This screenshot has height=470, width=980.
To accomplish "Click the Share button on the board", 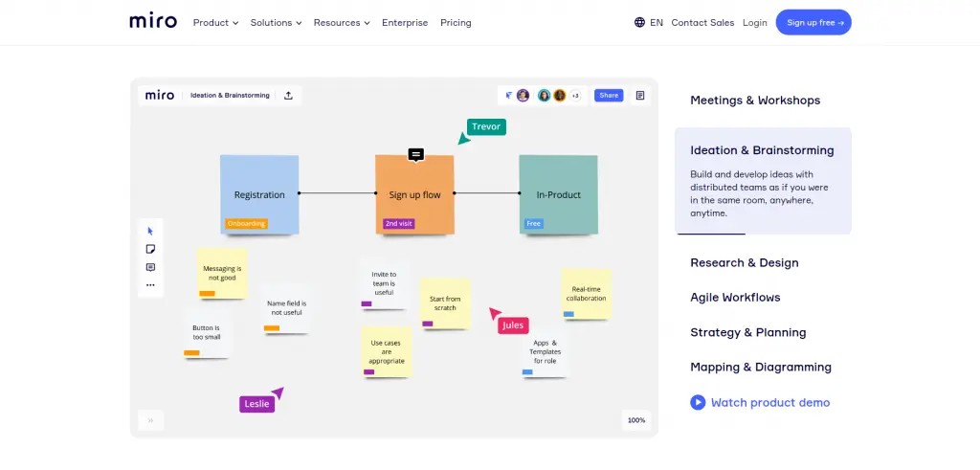I will (608, 96).
